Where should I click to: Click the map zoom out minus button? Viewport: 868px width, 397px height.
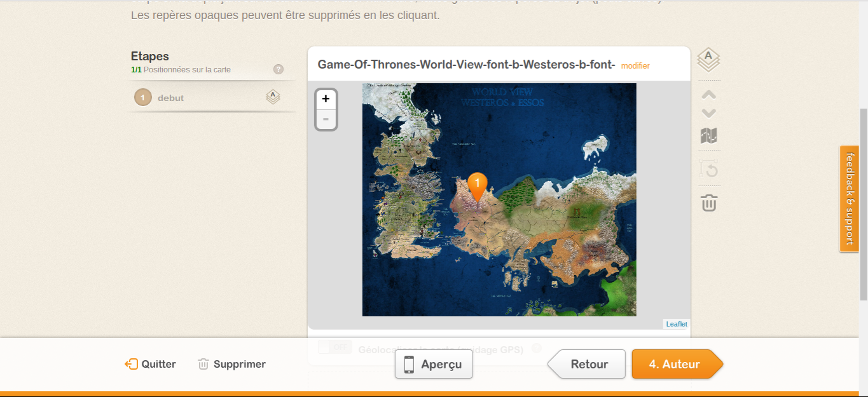326,119
